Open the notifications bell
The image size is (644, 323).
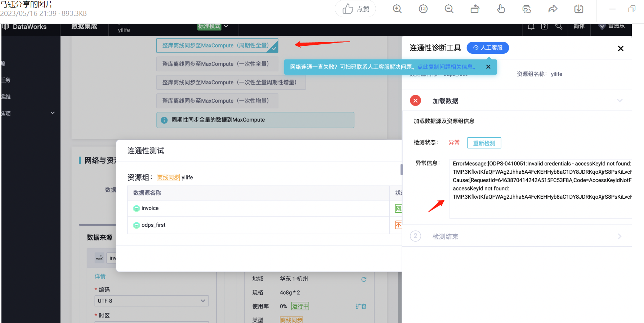531,26
